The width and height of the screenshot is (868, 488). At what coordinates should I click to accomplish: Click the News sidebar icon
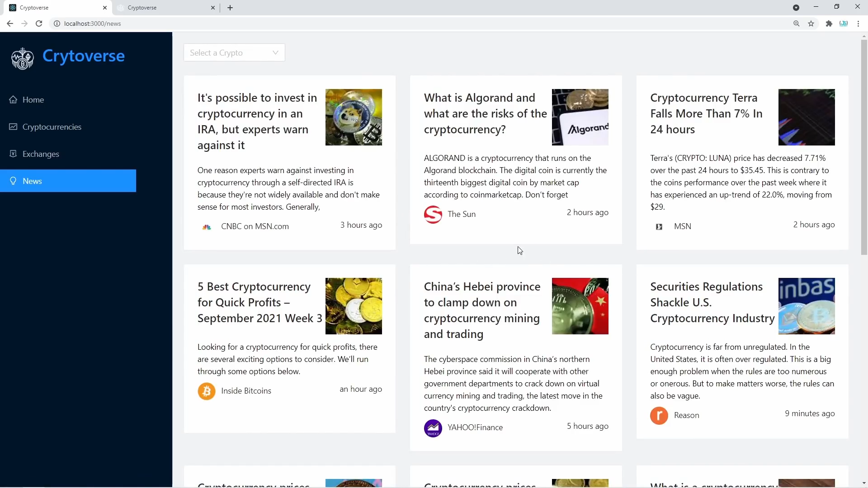(13, 181)
